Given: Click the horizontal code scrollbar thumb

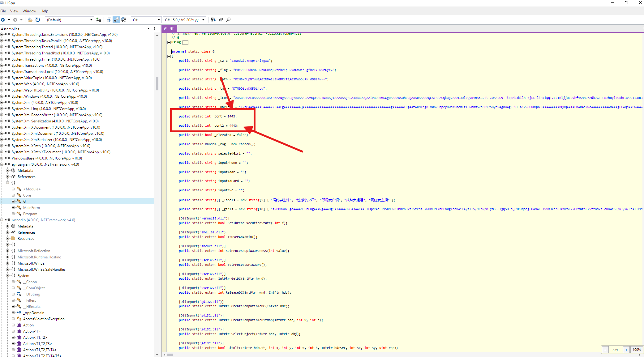Looking at the screenshot, I should 170,355.
